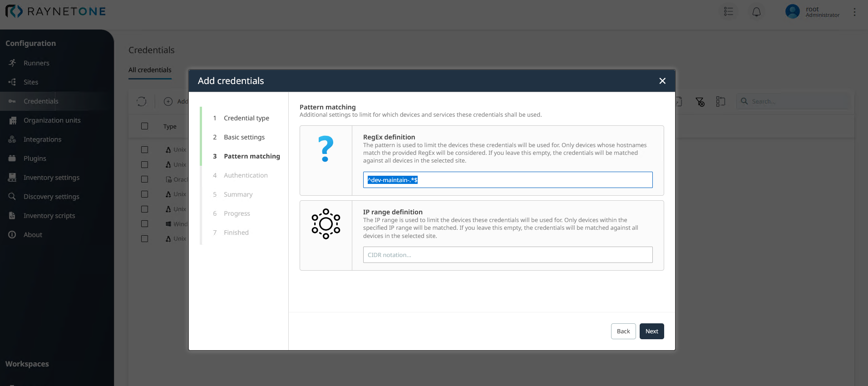Open the three-dot user options menu
This screenshot has height=386, width=868.
tap(854, 12)
